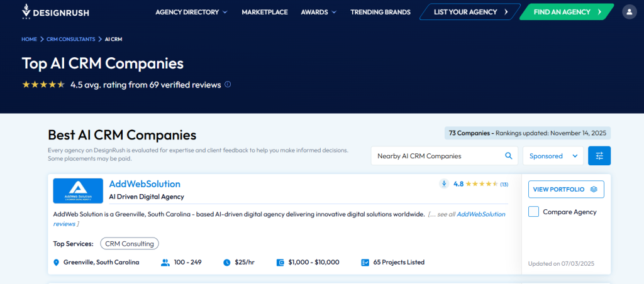
Task: Click the Updated on 07/03/2025 text
Action: pos(561,263)
